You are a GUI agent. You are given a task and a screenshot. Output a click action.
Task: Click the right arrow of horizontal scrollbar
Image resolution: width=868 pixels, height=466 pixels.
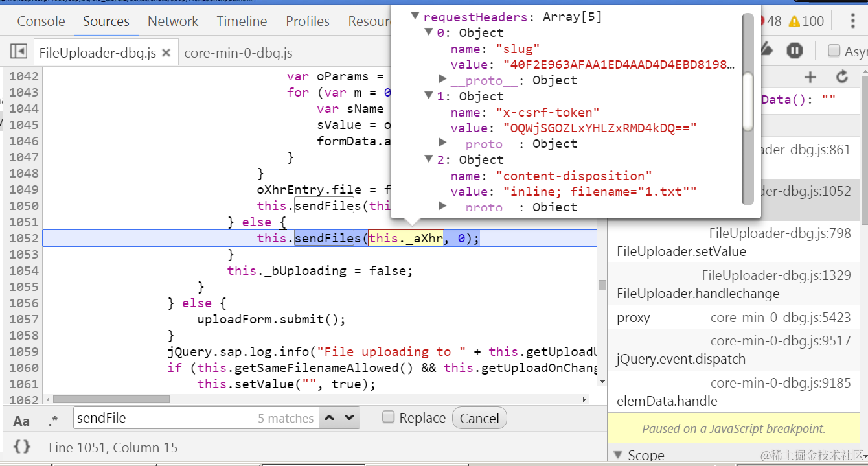tap(584, 399)
